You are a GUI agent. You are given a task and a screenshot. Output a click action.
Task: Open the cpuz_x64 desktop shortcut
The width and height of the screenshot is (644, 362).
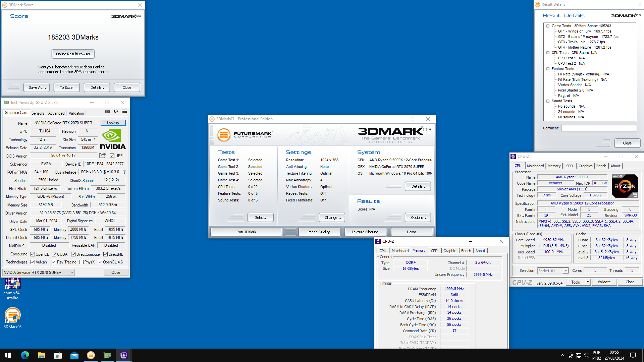click(x=13, y=289)
